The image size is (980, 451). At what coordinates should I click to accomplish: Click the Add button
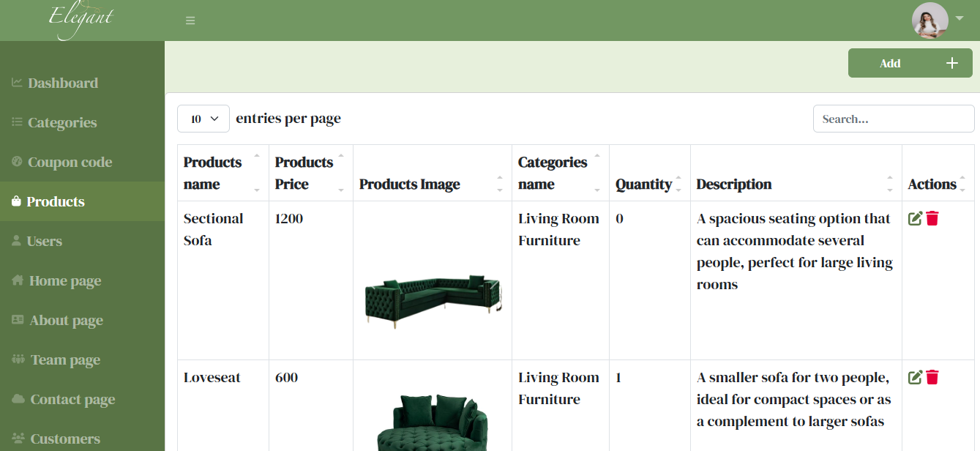pos(910,64)
